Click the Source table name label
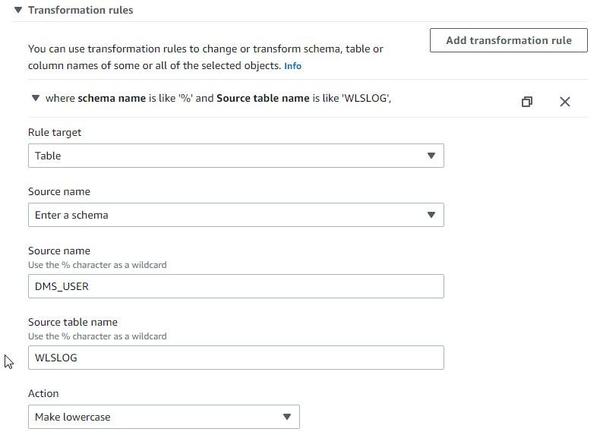600x435 pixels. (73, 322)
